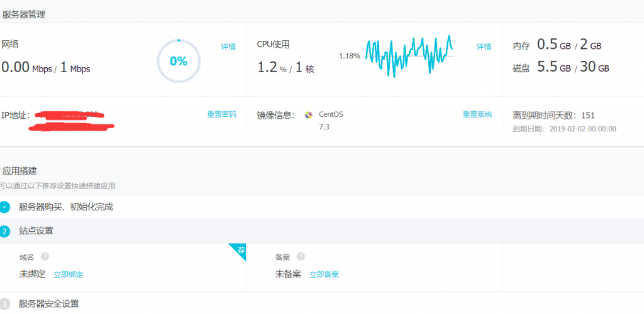Click the checkmark icon for step one

(x=4, y=207)
